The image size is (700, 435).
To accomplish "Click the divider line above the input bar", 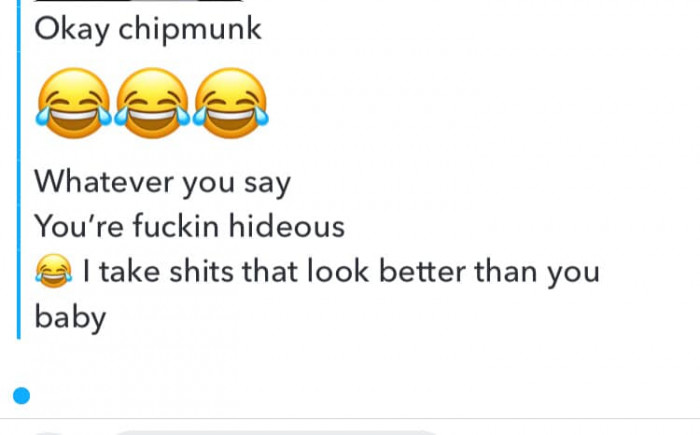I will 350,419.
